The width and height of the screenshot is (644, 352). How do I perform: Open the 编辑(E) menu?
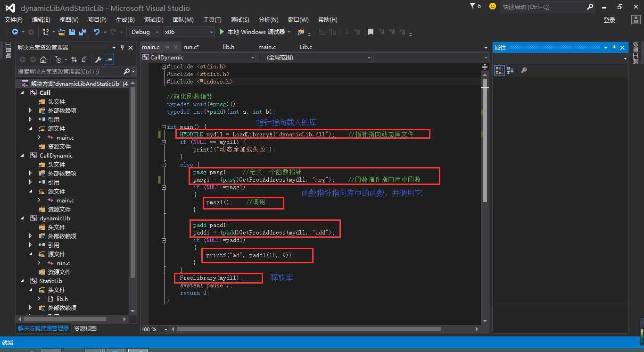41,20
